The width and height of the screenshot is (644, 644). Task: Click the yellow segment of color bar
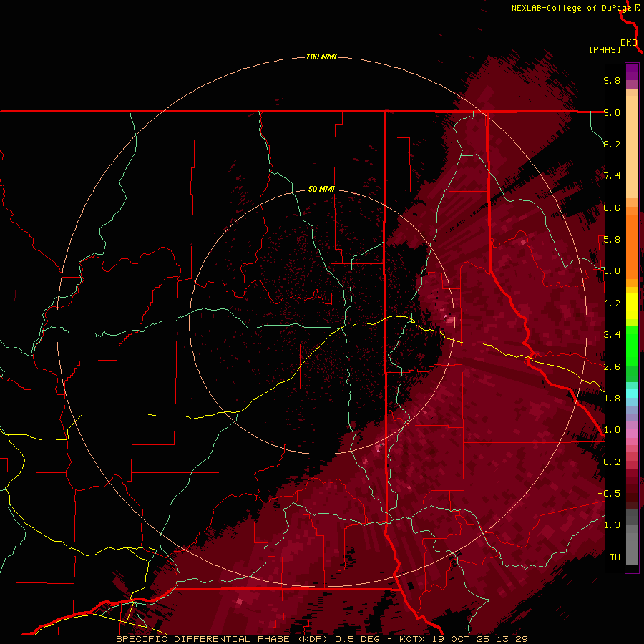[632, 306]
